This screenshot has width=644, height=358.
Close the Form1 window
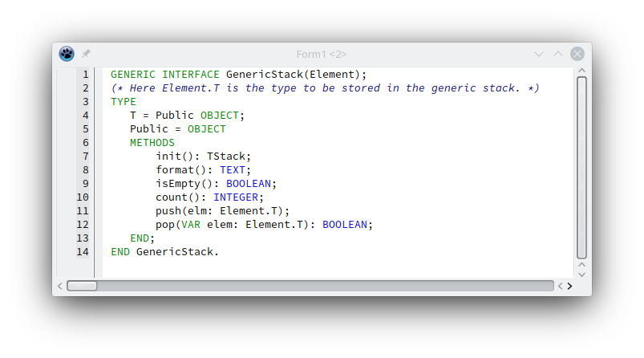tap(577, 54)
